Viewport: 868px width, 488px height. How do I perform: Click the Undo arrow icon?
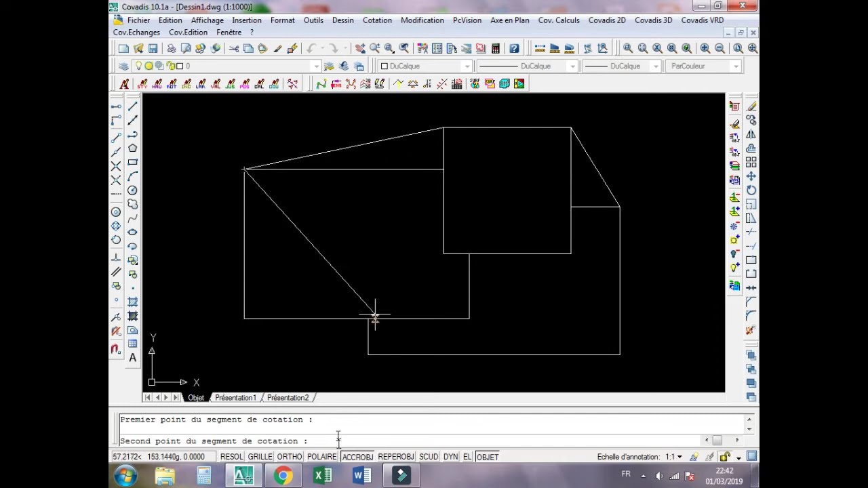pyautogui.click(x=311, y=48)
